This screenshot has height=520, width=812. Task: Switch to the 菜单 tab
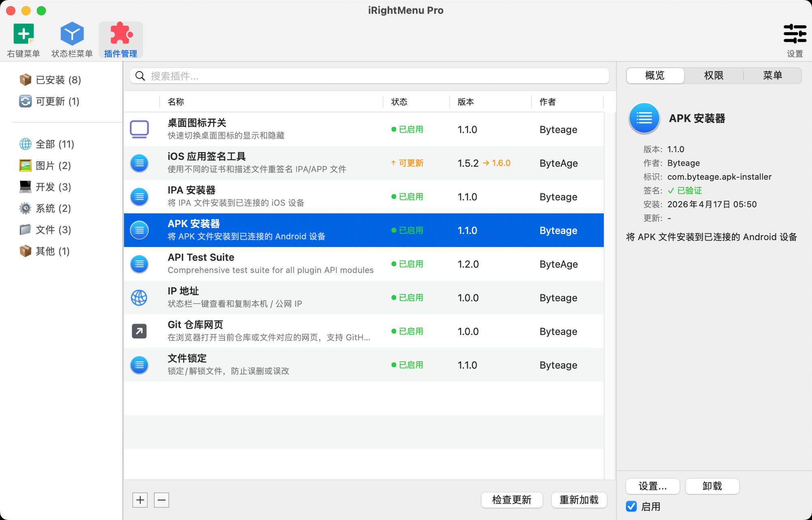(x=772, y=75)
